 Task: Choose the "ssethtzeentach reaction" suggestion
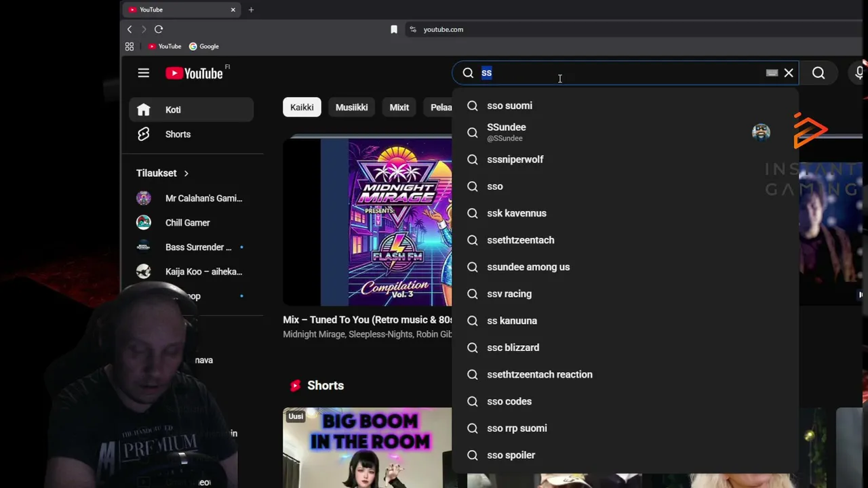click(625, 374)
